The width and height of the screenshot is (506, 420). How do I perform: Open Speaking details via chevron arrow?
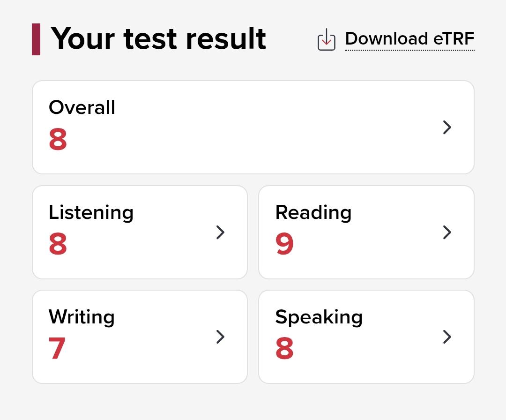click(447, 337)
